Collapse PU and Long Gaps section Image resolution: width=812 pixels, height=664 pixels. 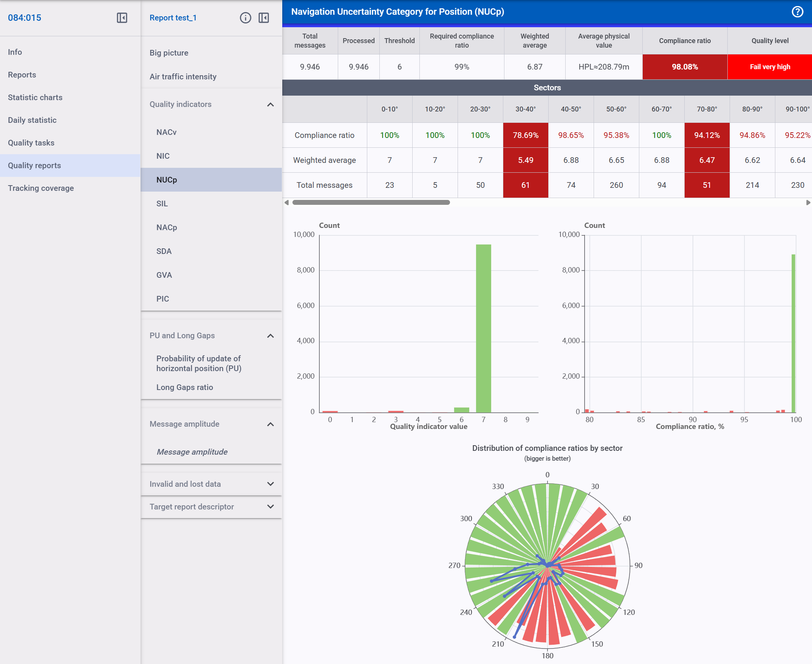tap(270, 336)
